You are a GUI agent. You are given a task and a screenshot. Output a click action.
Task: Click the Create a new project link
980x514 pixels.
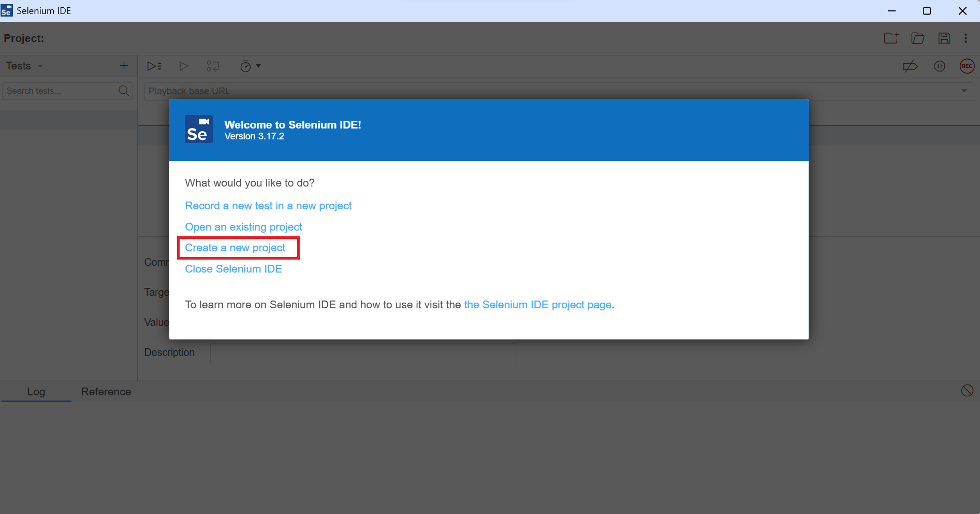pos(235,248)
